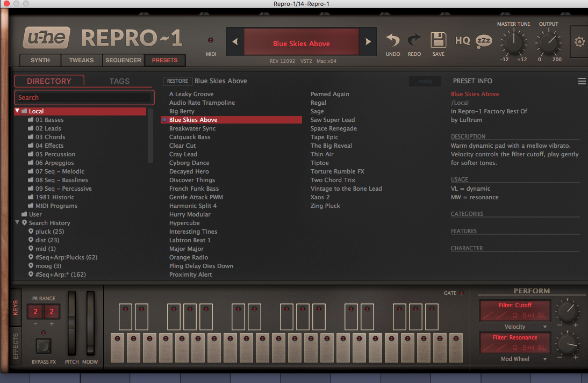
Task: Collapse the Search History tree
Action: (17, 222)
